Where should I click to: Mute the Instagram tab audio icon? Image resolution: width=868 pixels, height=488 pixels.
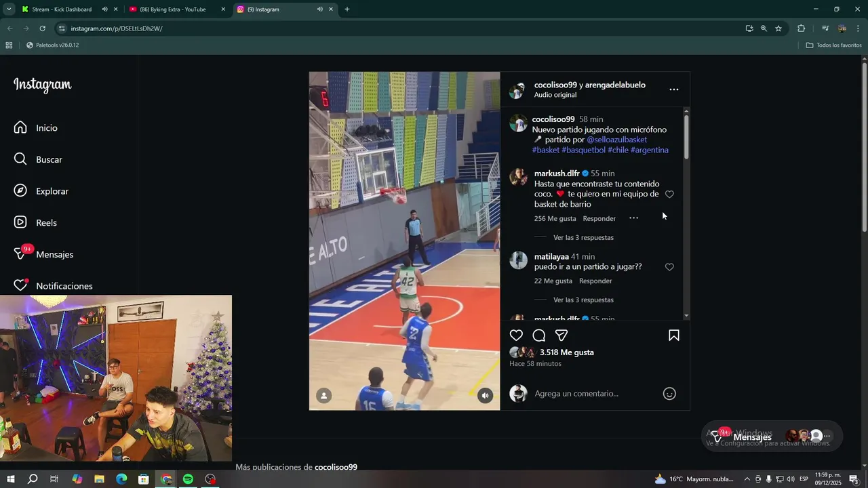pyautogui.click(x=319, y=9)
